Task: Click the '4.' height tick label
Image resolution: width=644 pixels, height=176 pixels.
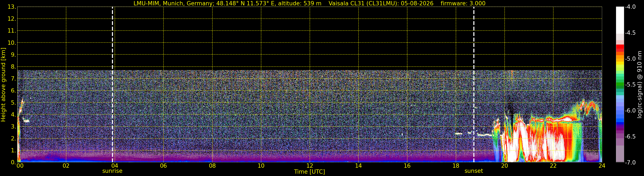Action: [13, 114]
